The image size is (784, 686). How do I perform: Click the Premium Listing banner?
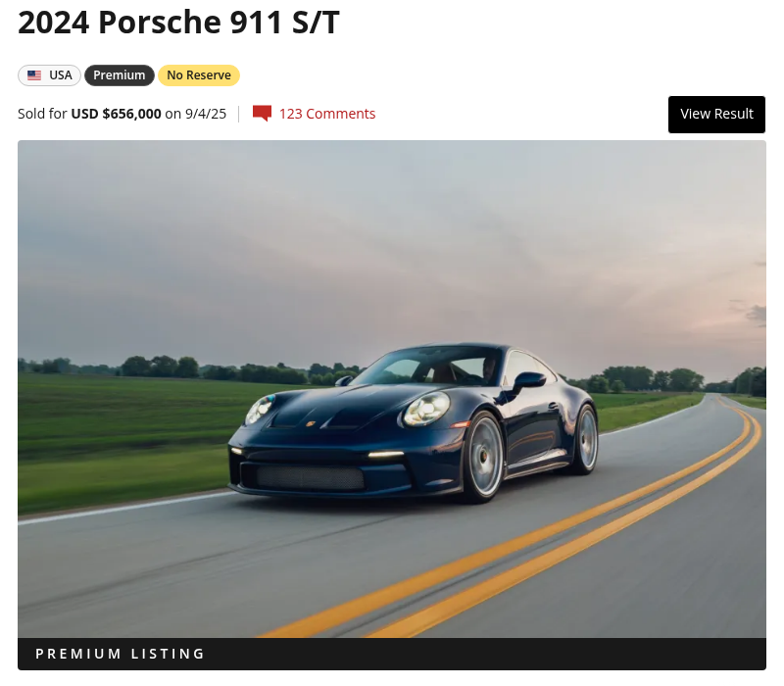(x=391, y=654)
